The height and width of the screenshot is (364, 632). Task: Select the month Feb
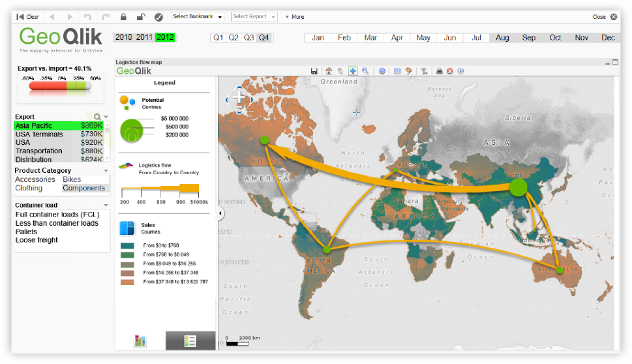coord(344,37)
